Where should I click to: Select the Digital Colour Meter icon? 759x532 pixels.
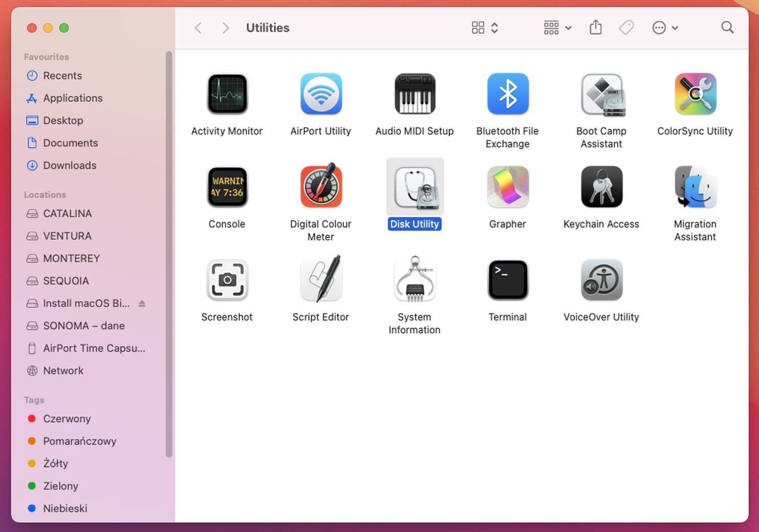click(321, 185)
